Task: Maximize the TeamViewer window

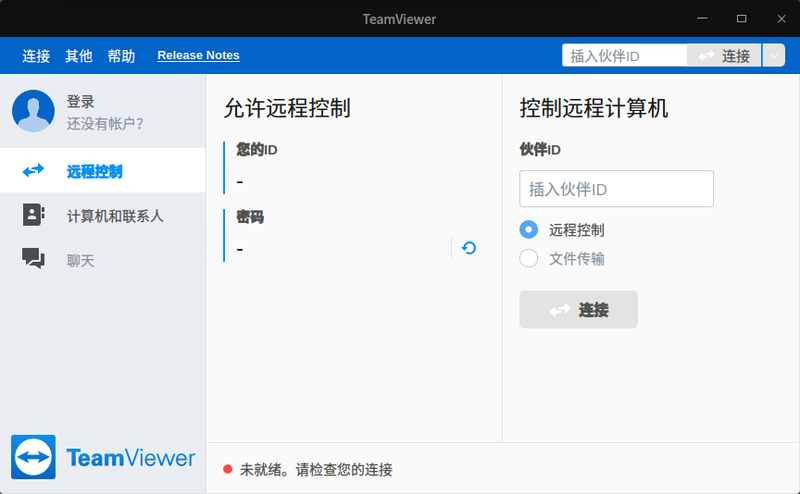Action: point(742,18)
